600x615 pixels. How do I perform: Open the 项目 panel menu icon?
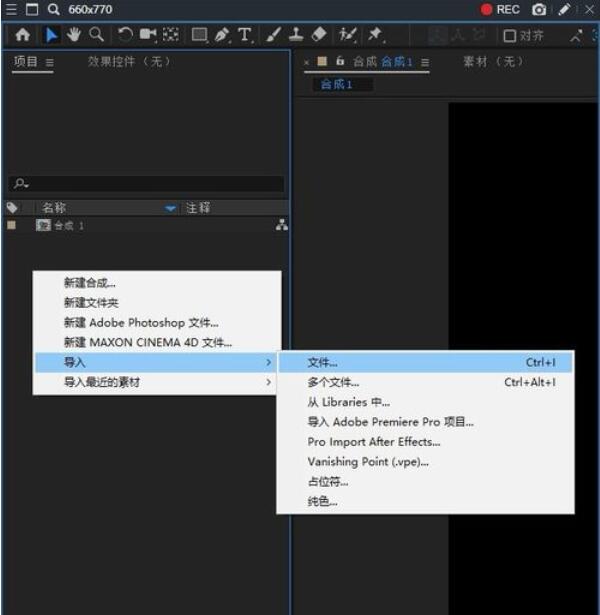tap(49, 62)
